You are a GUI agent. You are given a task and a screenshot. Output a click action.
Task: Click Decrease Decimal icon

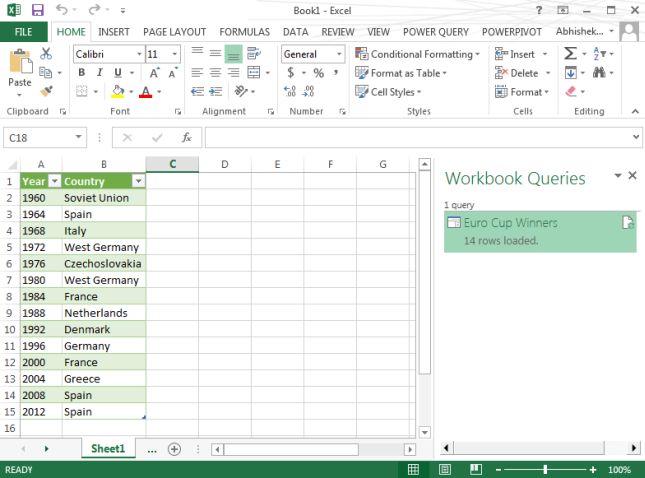pyautogui.click(x=308, y=91)
